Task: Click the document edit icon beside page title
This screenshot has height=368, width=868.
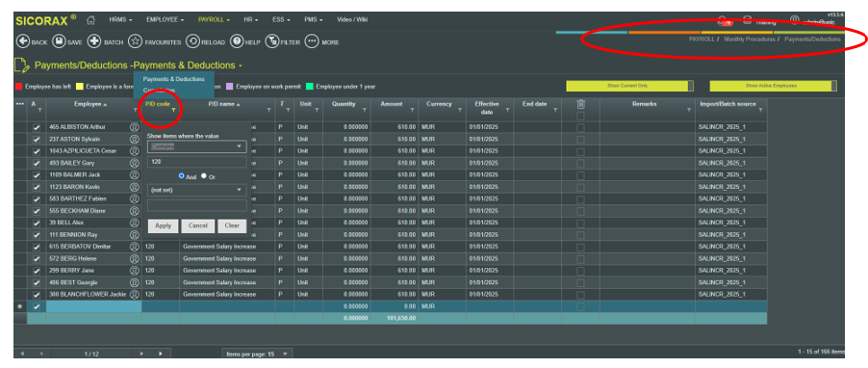Action: pos(21,66)
